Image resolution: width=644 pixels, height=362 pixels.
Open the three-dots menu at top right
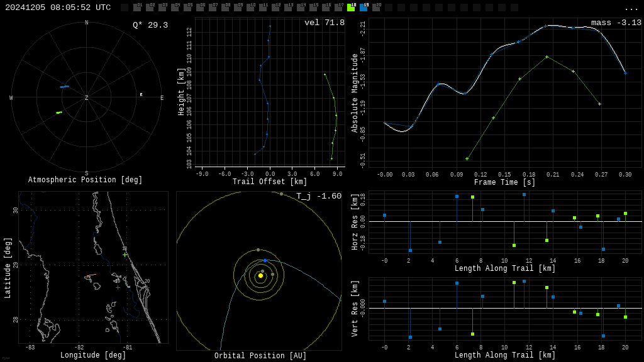point(631,9)
